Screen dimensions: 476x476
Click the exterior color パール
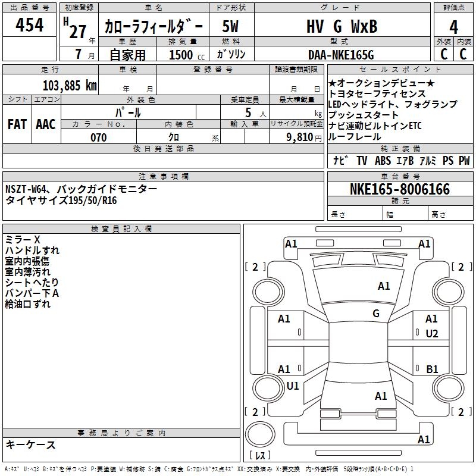pyautogui.click(x=128, y=112)
